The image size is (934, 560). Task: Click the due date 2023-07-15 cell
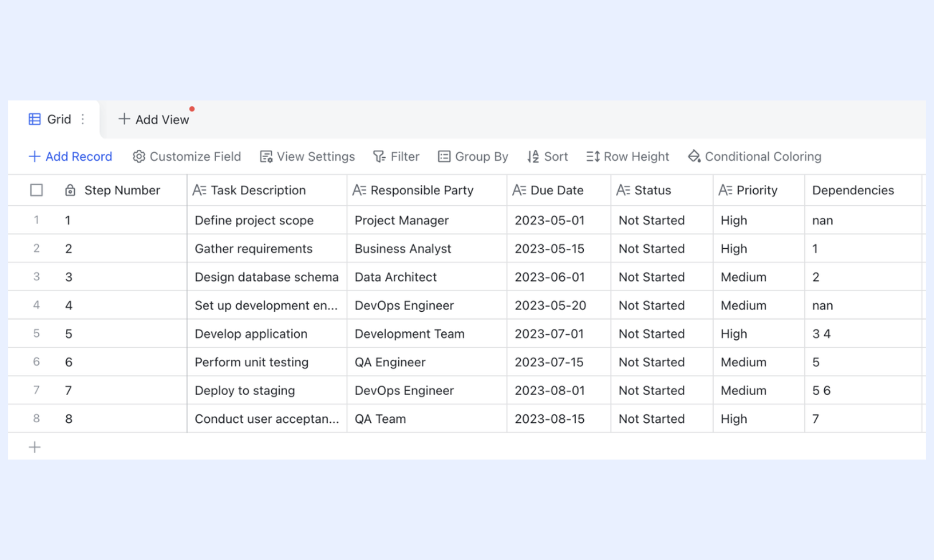559,362
